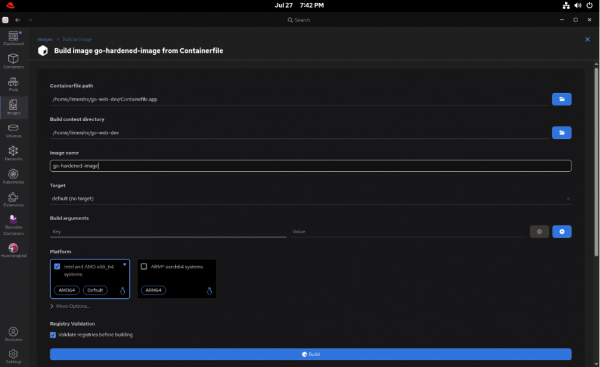
Task: Click the build argument Value field
Action: point(408,232)
